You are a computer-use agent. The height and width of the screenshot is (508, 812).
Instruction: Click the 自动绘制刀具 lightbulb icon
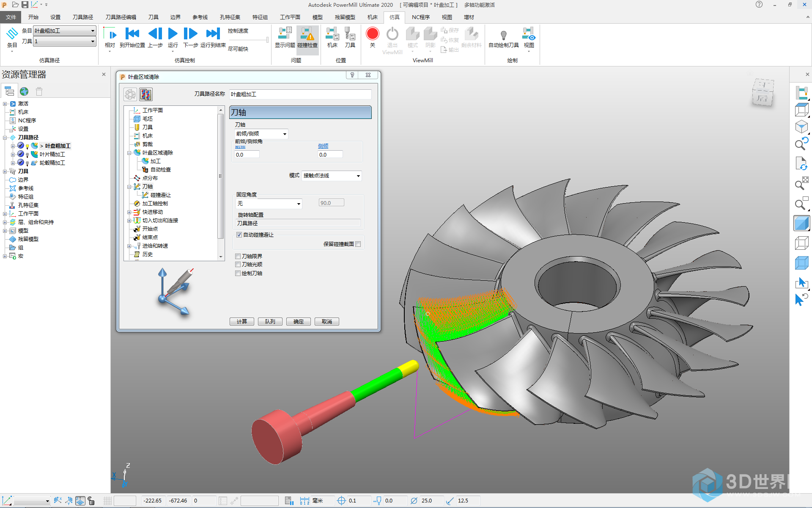pyautogui.click(x=503, y=35)
